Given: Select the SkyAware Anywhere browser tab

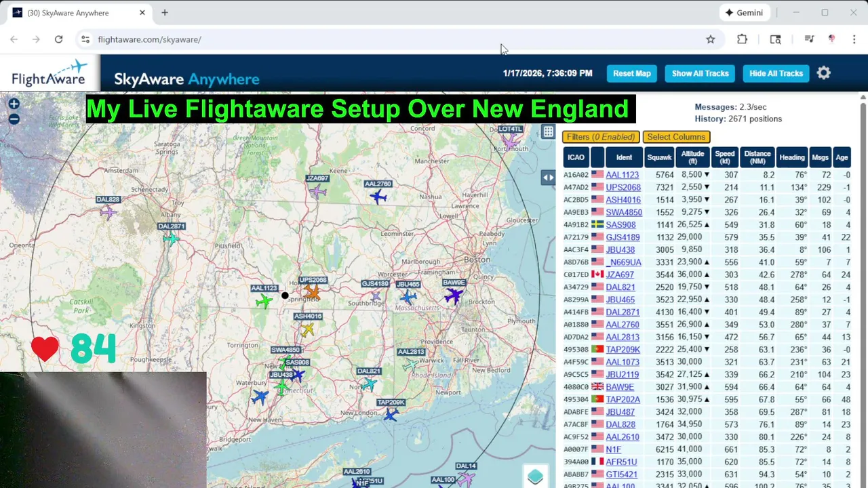Looking at the screenshot, I should pos(79,13).
